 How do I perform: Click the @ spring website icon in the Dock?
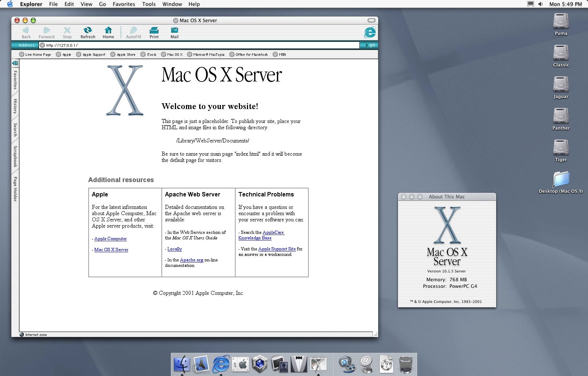click(x=366, y=364)
